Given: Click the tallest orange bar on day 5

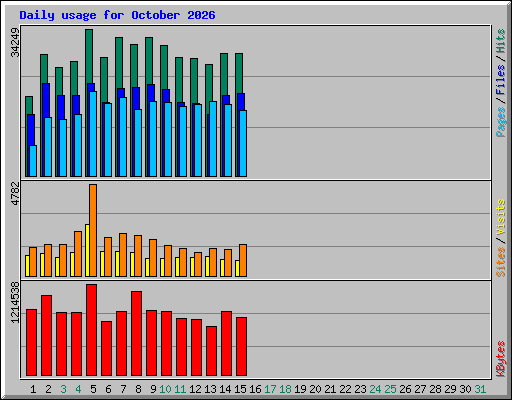Looking at the screenshot, I should (93, 230).
